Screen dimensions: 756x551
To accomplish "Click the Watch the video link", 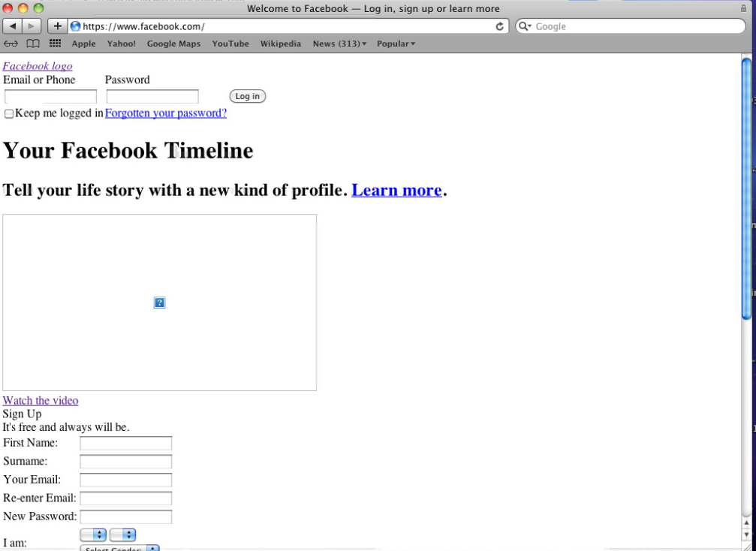I will tap(41, 401).
